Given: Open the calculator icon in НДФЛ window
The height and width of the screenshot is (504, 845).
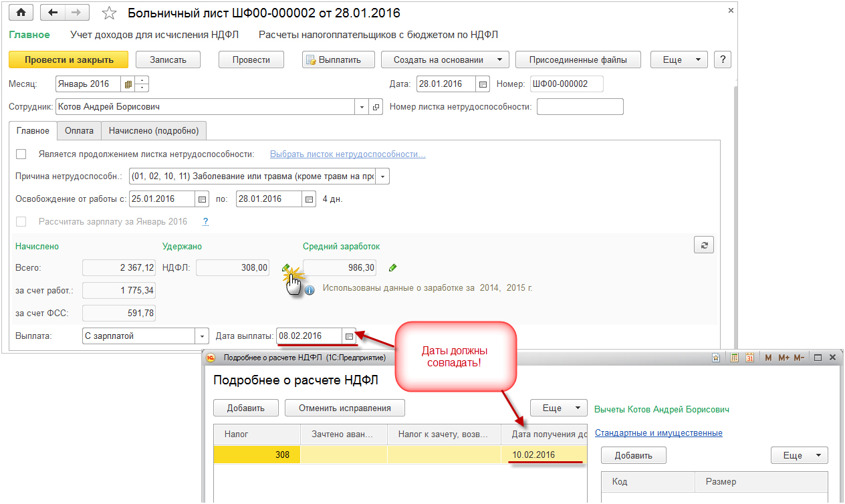Looking at the screenshot, I should tap(735, 358).
